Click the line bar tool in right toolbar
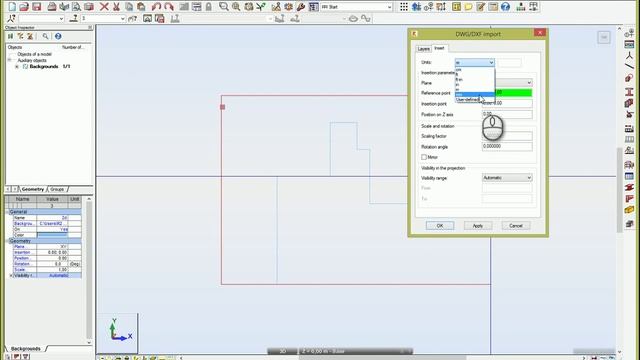 coord(629,65)
